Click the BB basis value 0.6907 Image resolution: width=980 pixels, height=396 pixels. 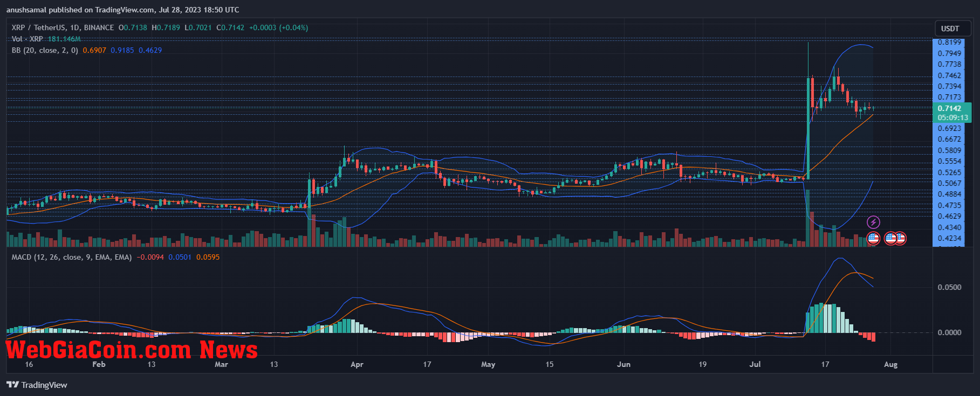pos(94,50)
